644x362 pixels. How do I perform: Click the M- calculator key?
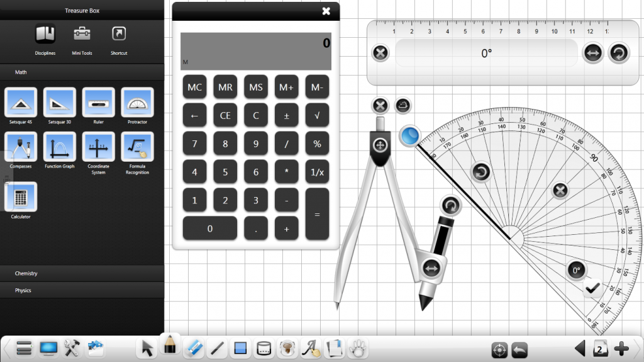tap(317, 87)
